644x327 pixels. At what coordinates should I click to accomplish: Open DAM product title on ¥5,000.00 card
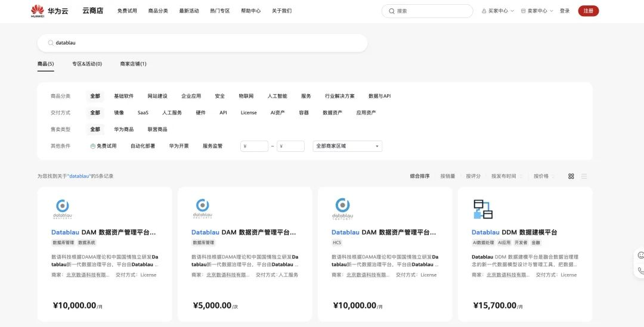243,232
